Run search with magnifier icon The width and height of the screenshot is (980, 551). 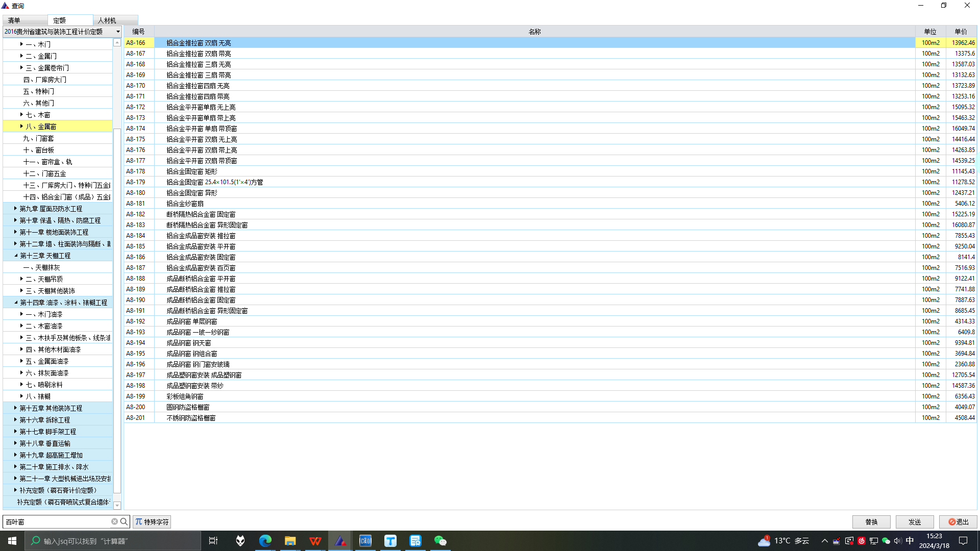[124, 521]
